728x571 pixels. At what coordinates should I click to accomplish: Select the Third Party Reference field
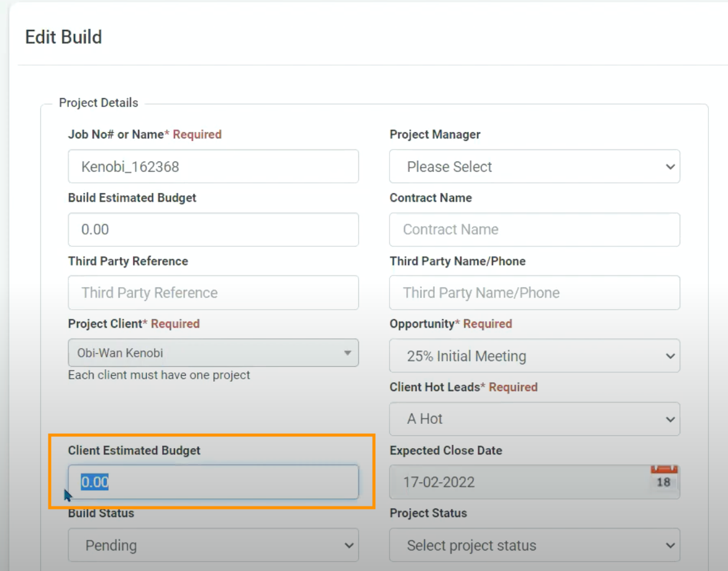pyautogui.click(x=213, y=293)
